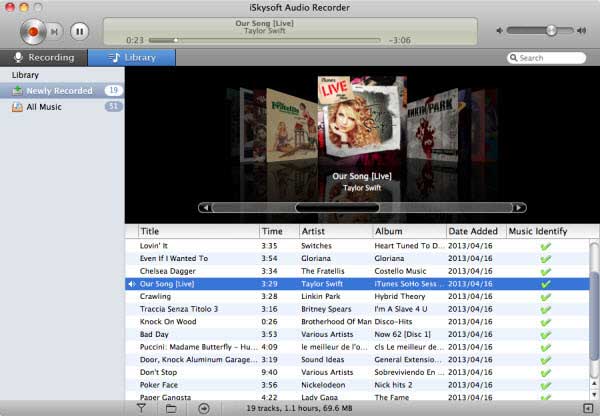This screenshot has height=416, width=600.
Task: Toggle the side panel icon at bottom right
Action: pos(587,408)
